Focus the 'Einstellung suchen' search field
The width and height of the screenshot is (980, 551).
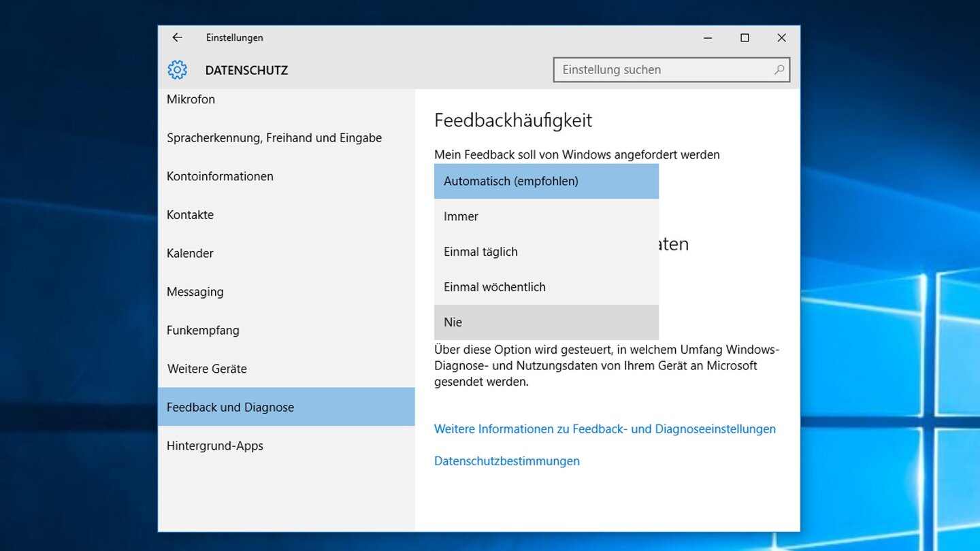[672, 69]
